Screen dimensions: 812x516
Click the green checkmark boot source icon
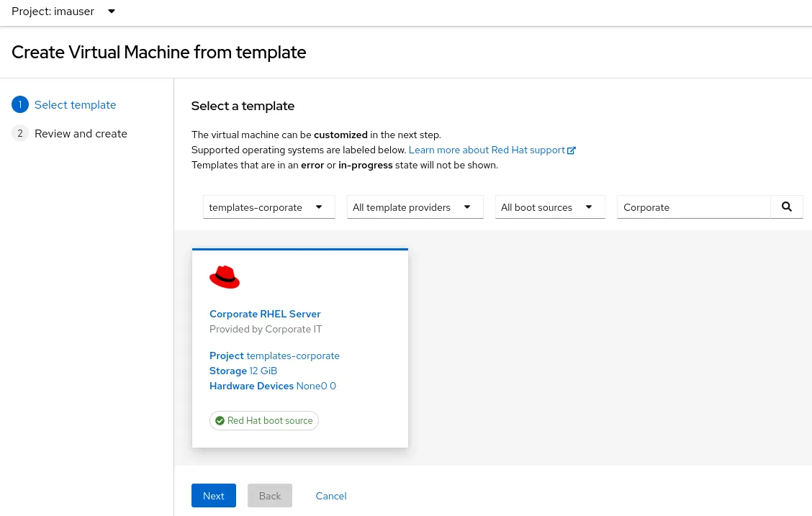pos(220,421)
